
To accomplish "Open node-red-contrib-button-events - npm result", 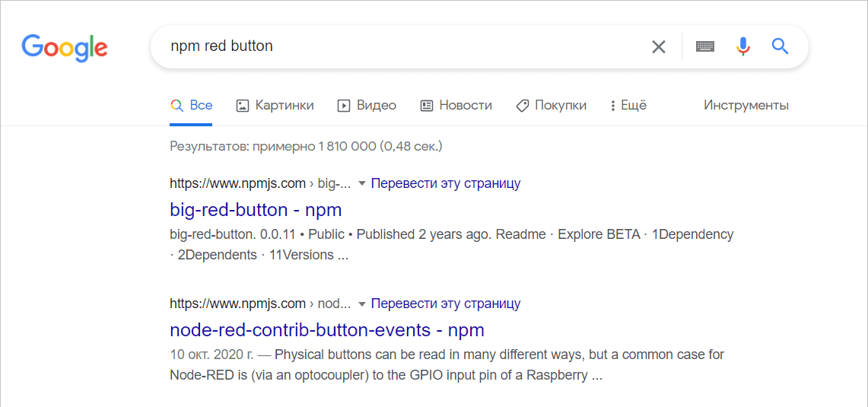I will pyautogui.click(x=327, y=330).
